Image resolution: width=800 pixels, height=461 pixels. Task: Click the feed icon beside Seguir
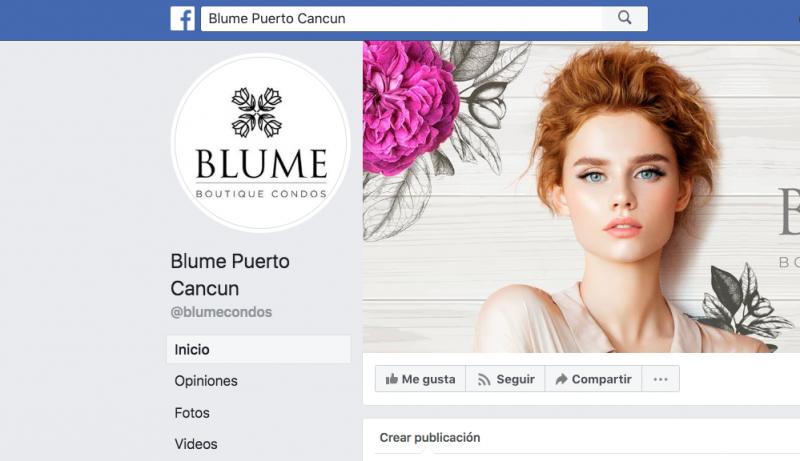(484, 379)
